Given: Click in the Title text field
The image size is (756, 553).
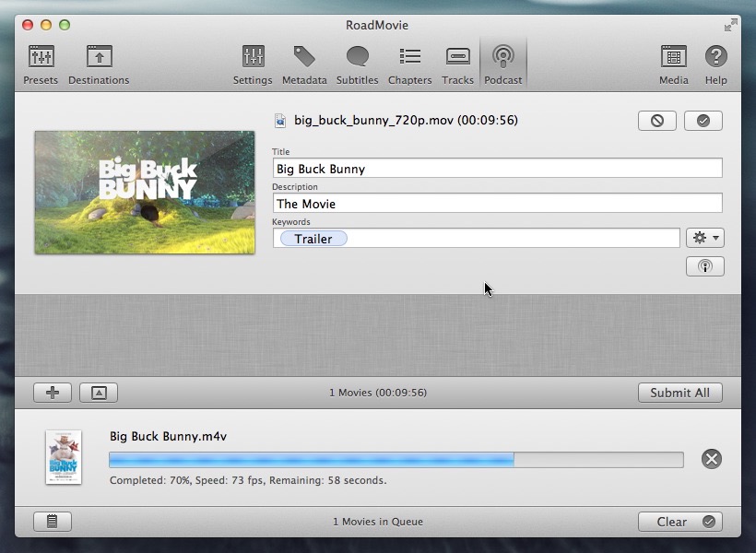Looking at the screenshot, I should pos(497,169).
